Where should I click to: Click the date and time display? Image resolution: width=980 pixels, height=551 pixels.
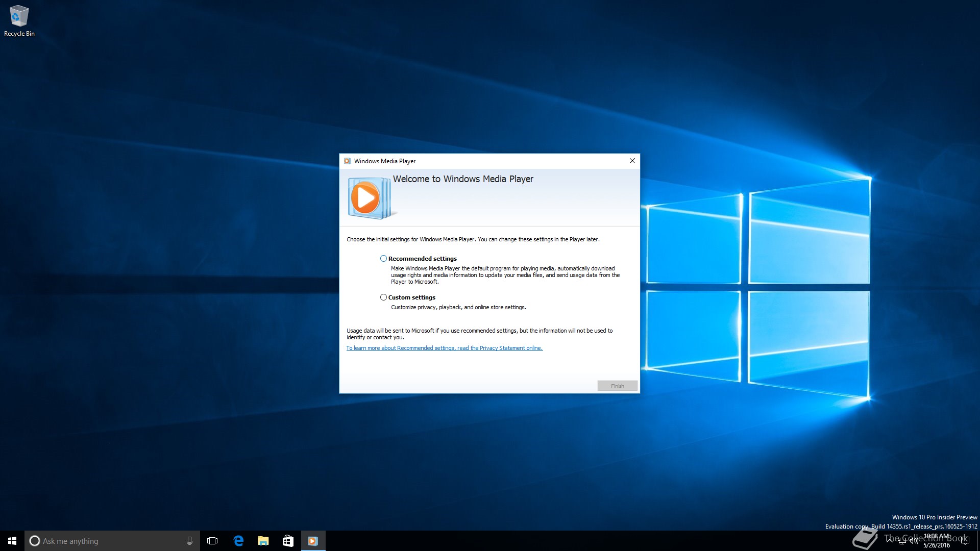(x=937, y=540)
